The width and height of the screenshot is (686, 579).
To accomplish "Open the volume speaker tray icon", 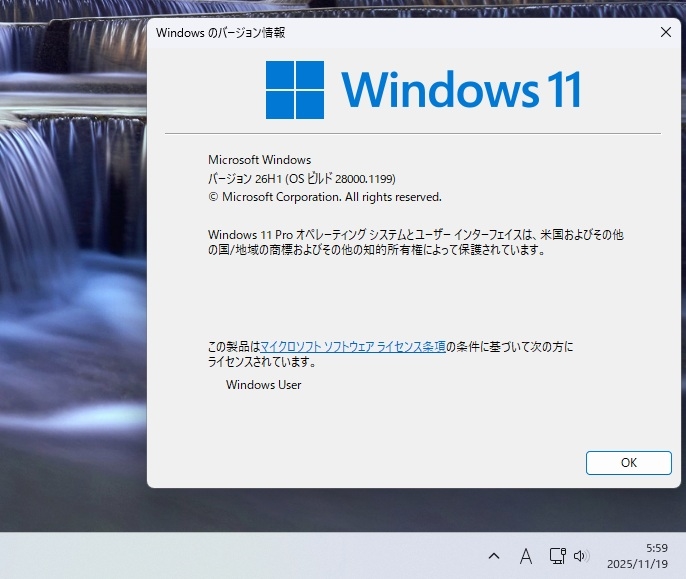I will pyautogui.click(x=581, y=556).
